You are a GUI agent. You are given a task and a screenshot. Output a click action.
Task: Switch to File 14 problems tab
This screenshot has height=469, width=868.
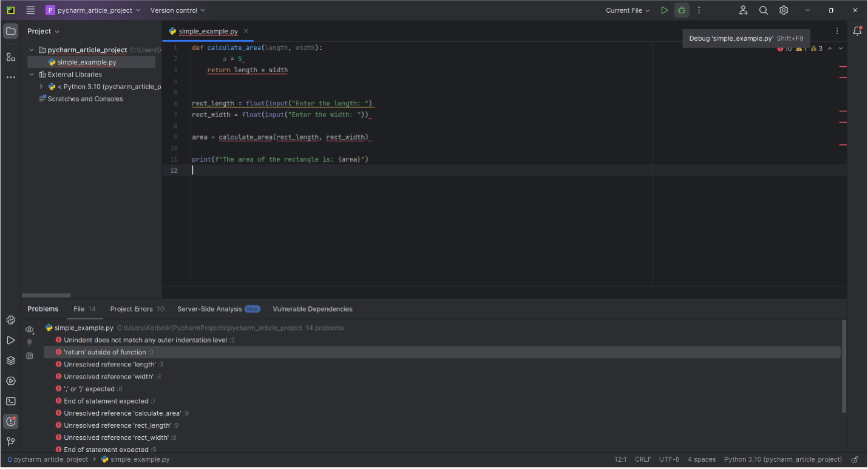coord(84,309)
